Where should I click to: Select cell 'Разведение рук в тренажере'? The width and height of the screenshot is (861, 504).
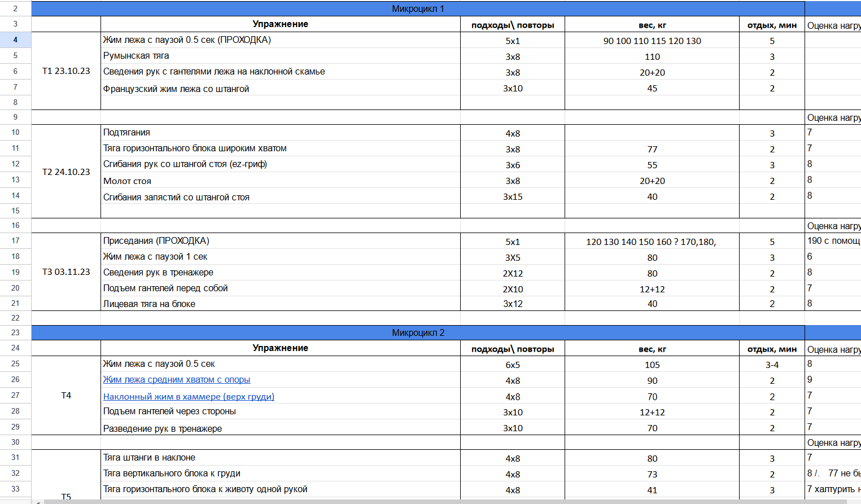[x=281, y=428]
